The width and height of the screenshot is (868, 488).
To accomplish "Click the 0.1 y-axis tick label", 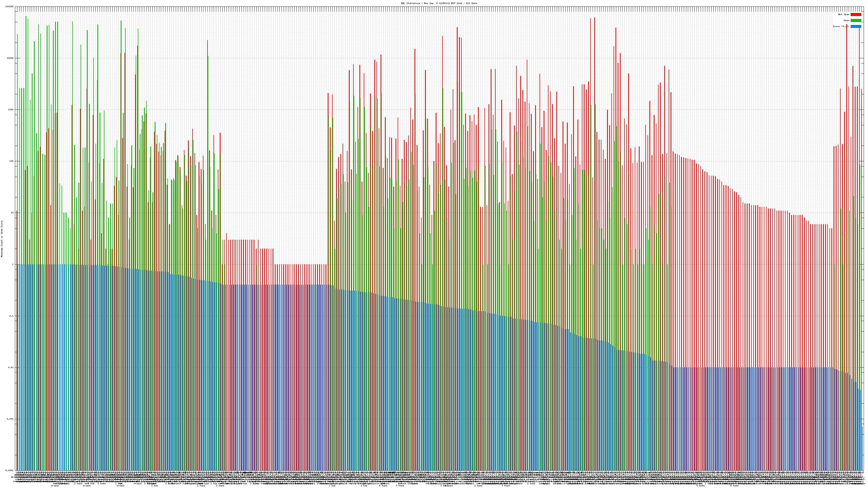I will coord(11,316).
